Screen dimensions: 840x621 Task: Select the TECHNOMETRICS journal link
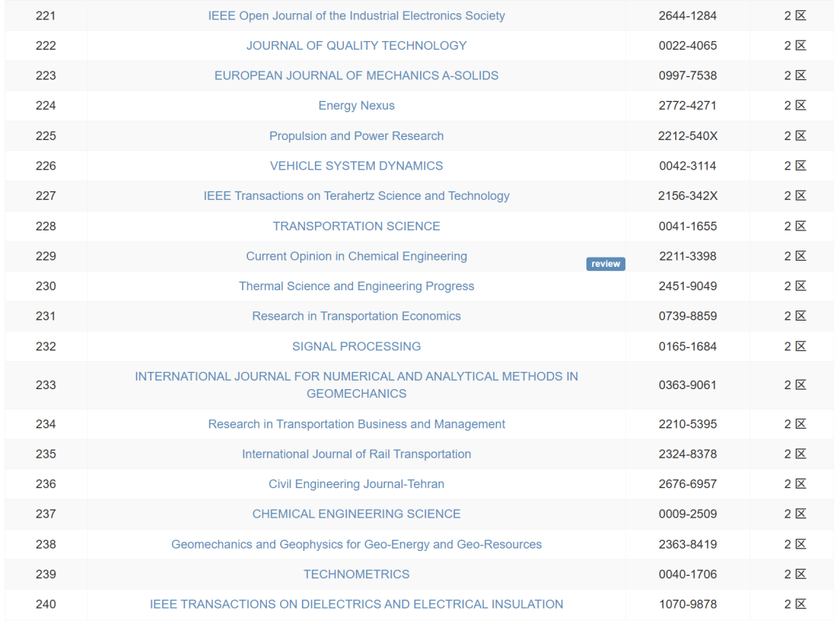pyautogui.click(x=356, y=574)
